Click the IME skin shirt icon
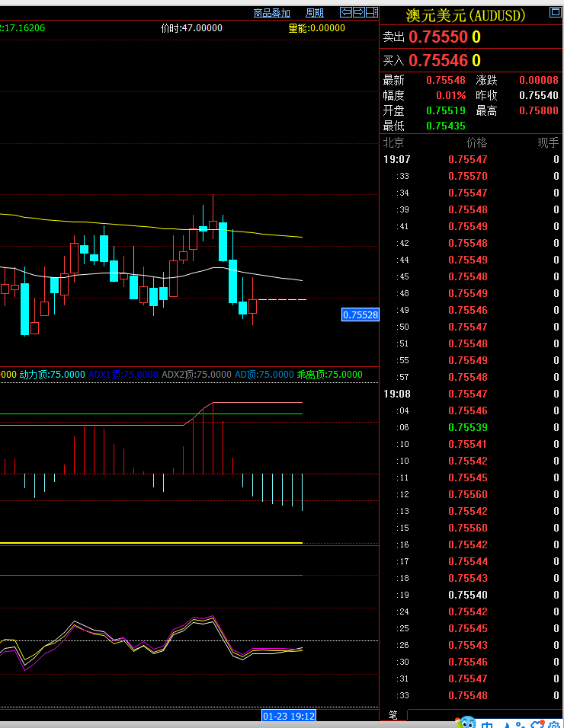The height and width of the screenshot is (728, 564). [536, 724]
